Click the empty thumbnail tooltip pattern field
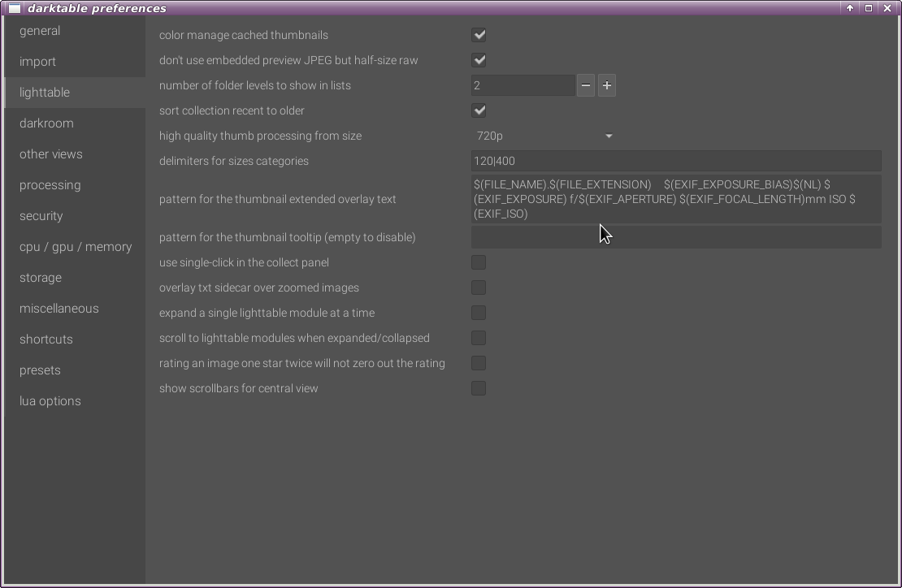Image resolution: width=902 pixels, height=588 pixels. pyautogui.click(x=676, y=237)
